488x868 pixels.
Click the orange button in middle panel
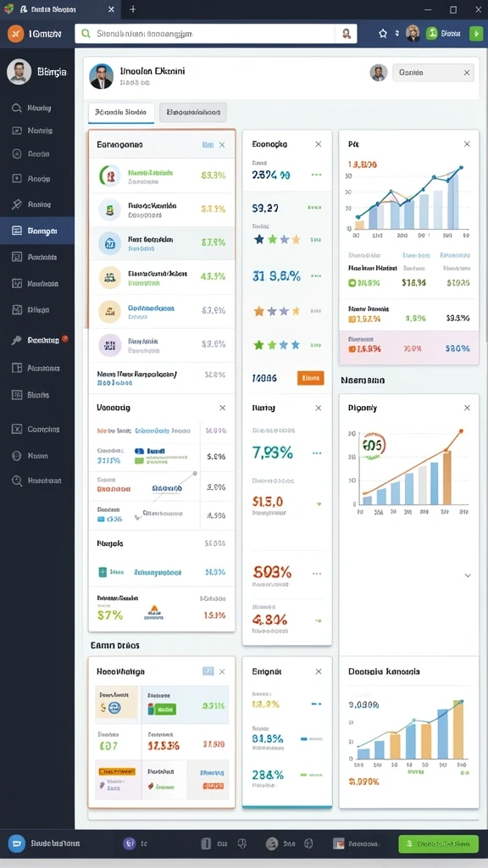[310, 378]
